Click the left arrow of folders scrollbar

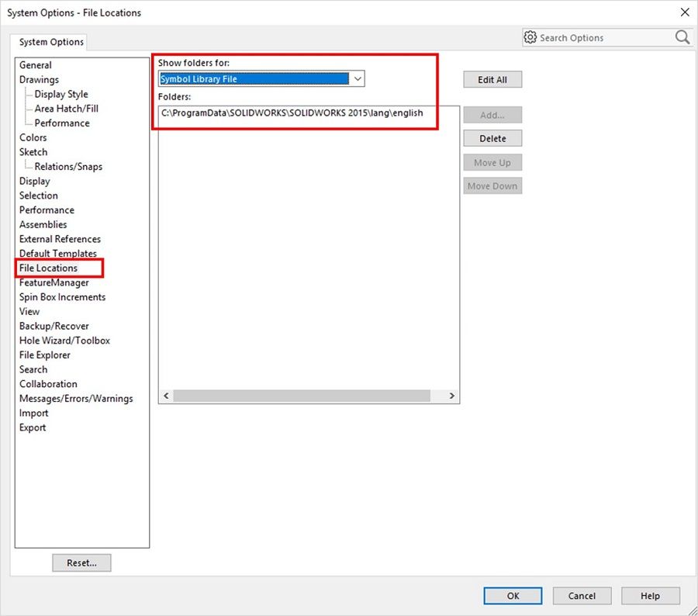click(x=166, y=396)
